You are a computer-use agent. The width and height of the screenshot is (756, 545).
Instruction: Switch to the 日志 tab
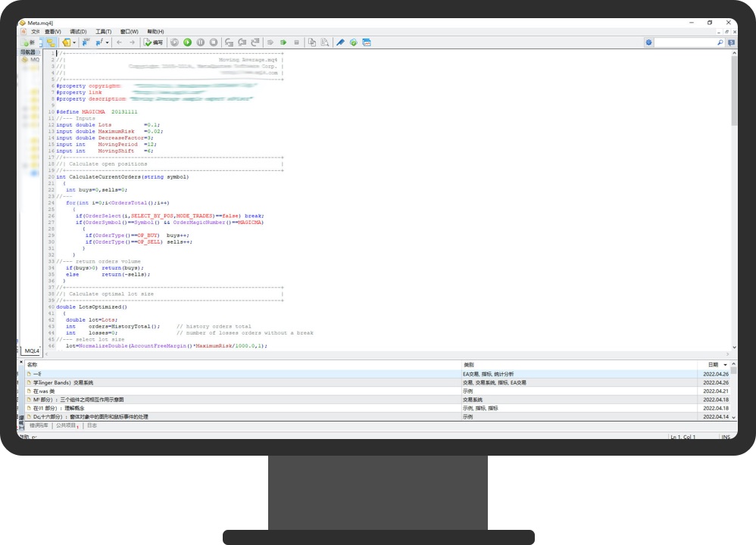tap(92, 425)
